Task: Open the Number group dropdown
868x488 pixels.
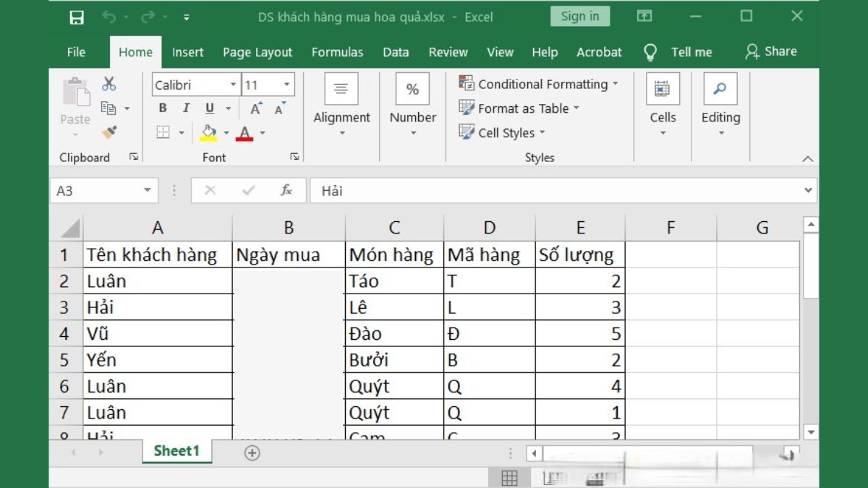Action: point(412,105)
